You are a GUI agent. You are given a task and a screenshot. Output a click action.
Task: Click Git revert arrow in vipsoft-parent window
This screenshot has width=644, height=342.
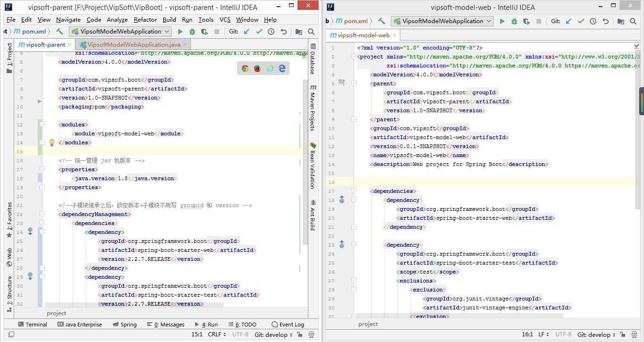pos(283,32)
